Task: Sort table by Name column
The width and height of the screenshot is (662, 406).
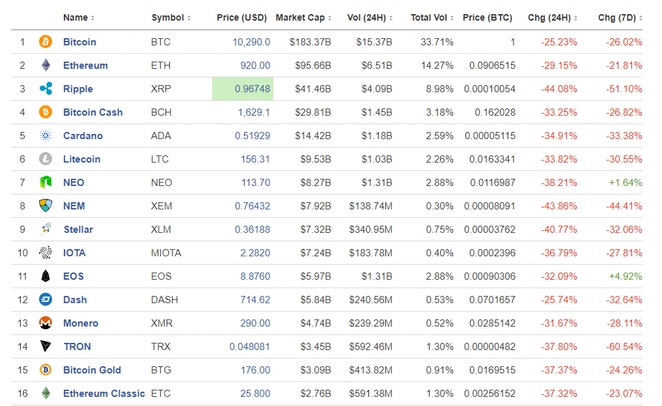Action: (79, 18)
